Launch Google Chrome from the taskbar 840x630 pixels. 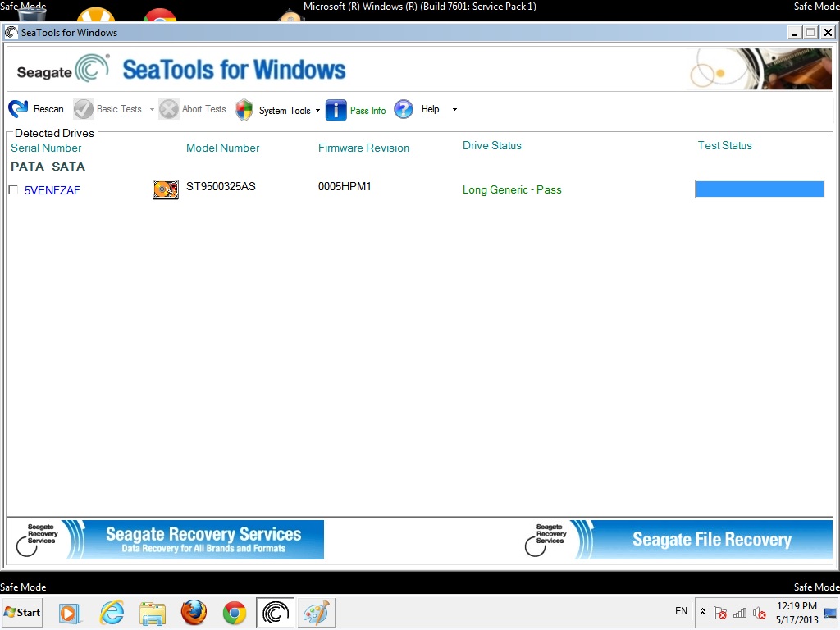234,613
